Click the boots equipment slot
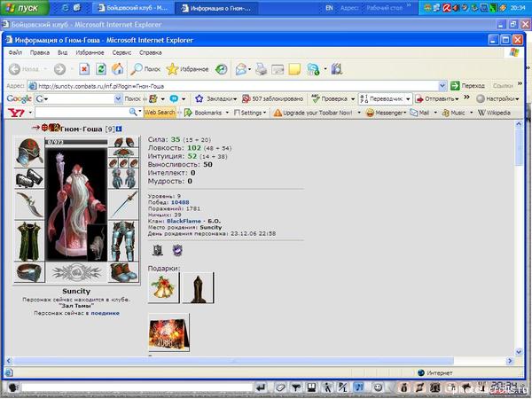 [x=123, y=272]
